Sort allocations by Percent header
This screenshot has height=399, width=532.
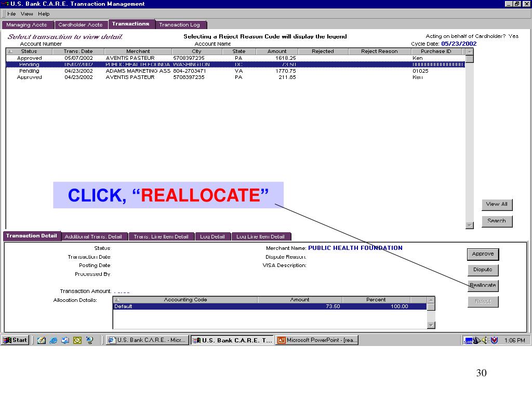coord(376,300)
